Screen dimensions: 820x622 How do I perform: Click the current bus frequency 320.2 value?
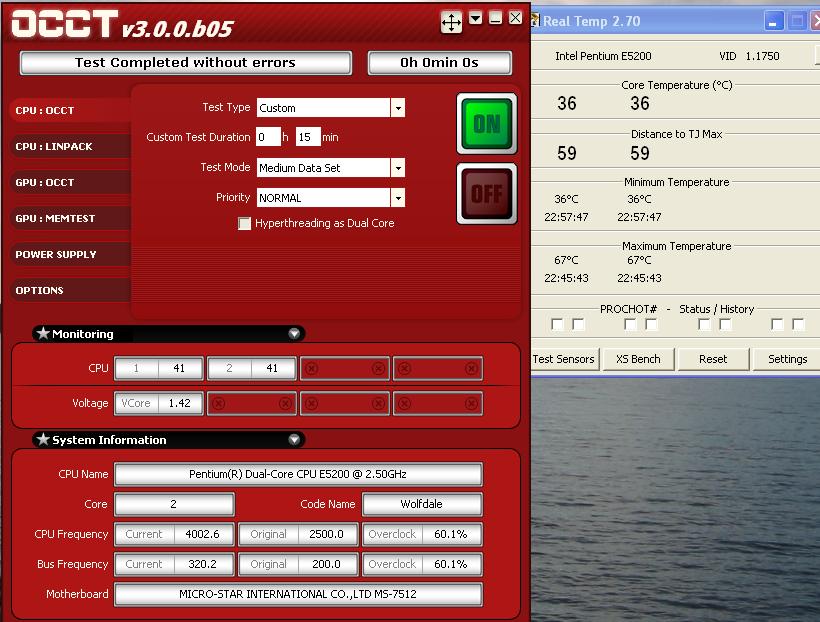pyautogui.click(x=202, y=564)
